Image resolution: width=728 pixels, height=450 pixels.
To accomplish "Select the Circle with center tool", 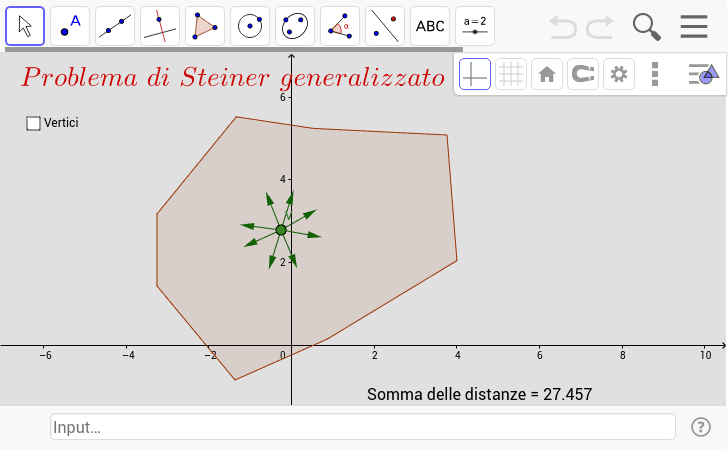I will (250, 26).
